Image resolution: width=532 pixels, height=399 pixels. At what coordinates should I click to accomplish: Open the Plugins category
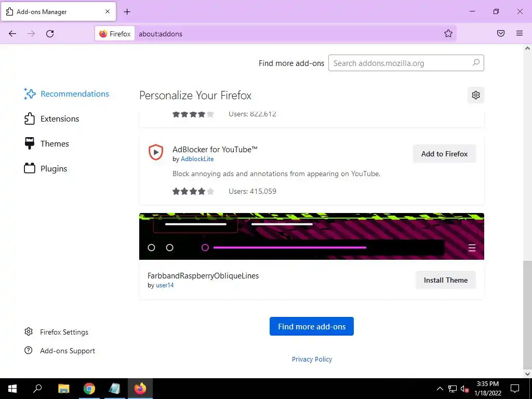point(46,169)
